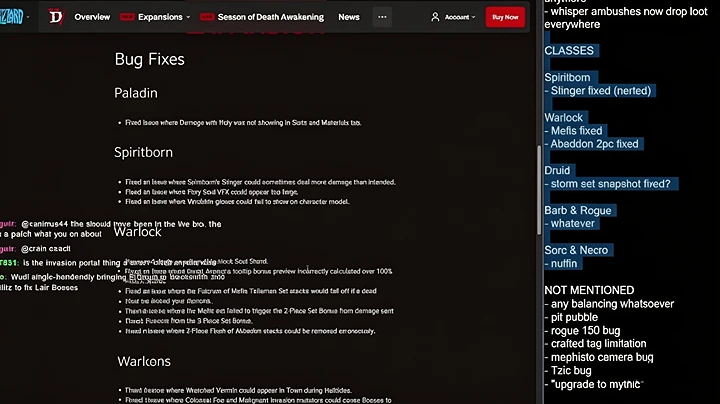The image size is (720, 404).
Task: Click the Diablo D logo icon
Action: [x=56, y=17]
